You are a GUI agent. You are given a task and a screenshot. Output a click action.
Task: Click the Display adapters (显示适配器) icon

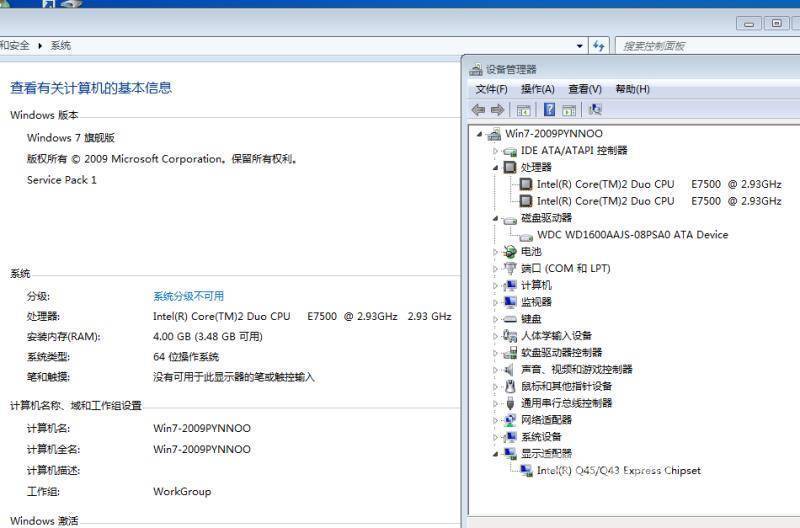coord(510,453)
